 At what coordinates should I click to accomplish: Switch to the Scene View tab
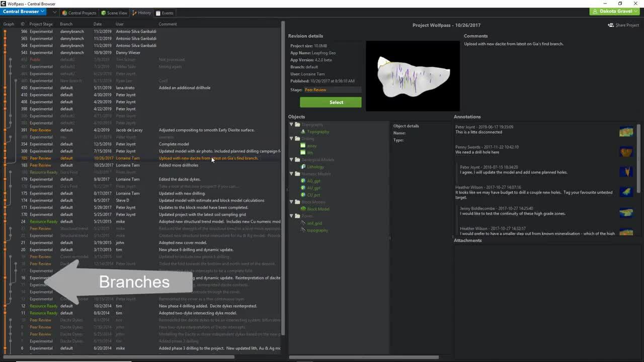114,13
